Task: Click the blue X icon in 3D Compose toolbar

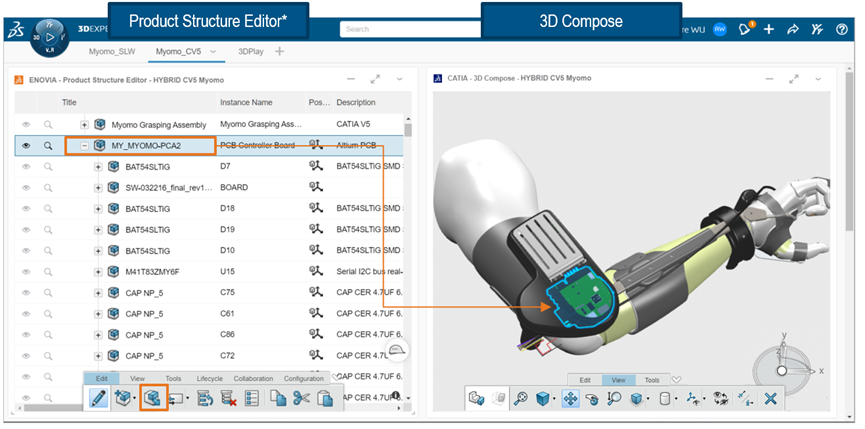Action: pyautogui.click(x=771, y=398)
